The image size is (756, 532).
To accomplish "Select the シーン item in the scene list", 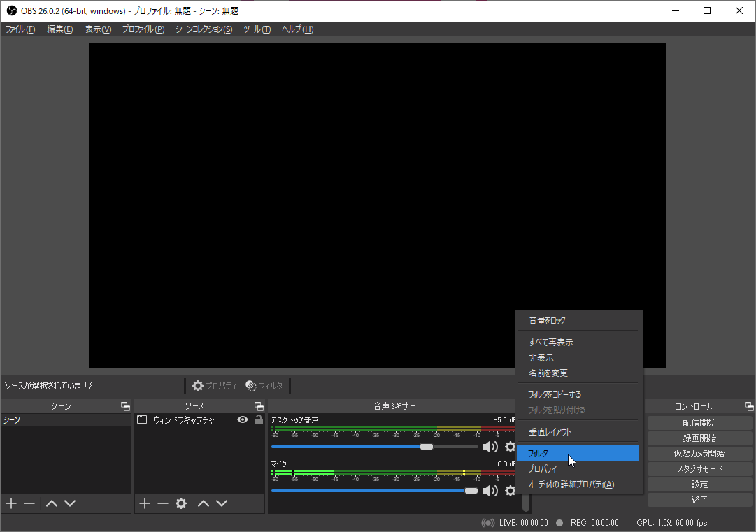I will pyautogui.click(x=66, y=420).
